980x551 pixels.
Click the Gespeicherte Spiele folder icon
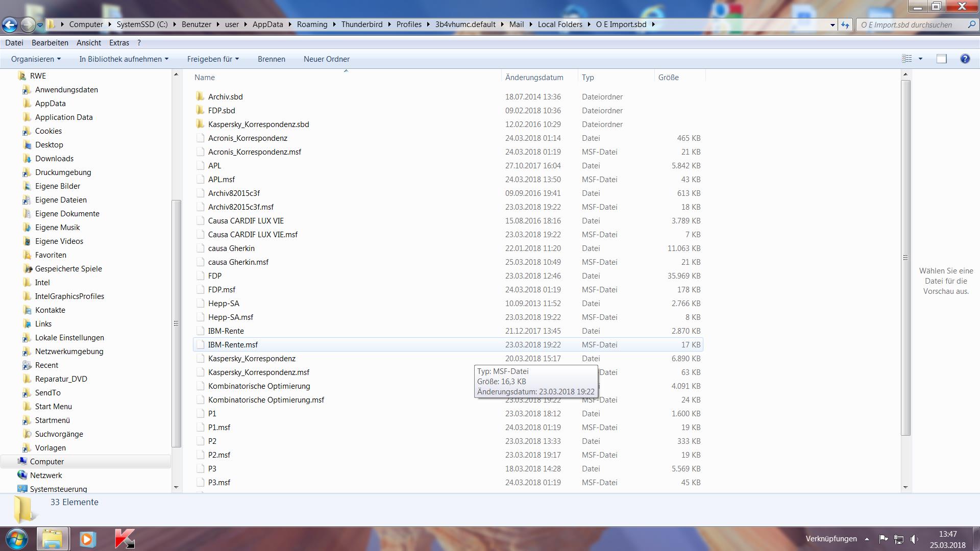point(27,268)
